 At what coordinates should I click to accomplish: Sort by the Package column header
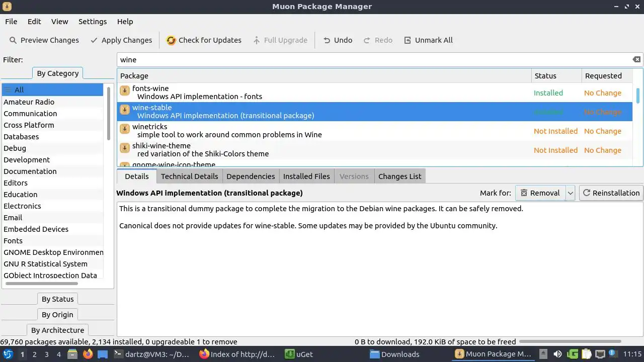point(324,76)
